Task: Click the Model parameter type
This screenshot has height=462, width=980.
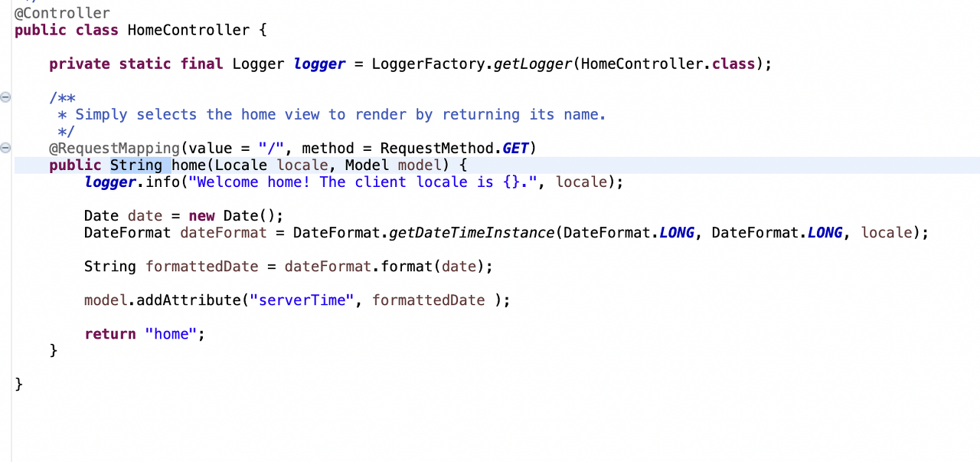Action: (367, 165)
